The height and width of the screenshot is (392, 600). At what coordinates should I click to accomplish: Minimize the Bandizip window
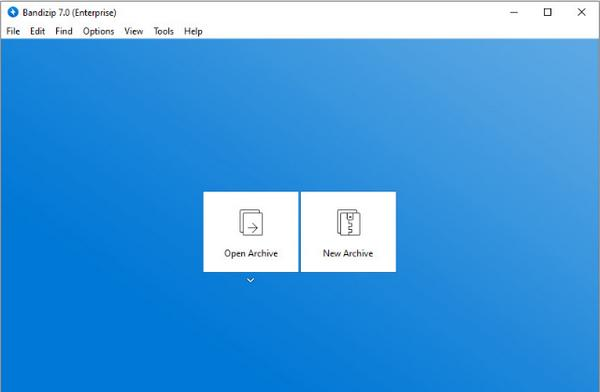514,12
